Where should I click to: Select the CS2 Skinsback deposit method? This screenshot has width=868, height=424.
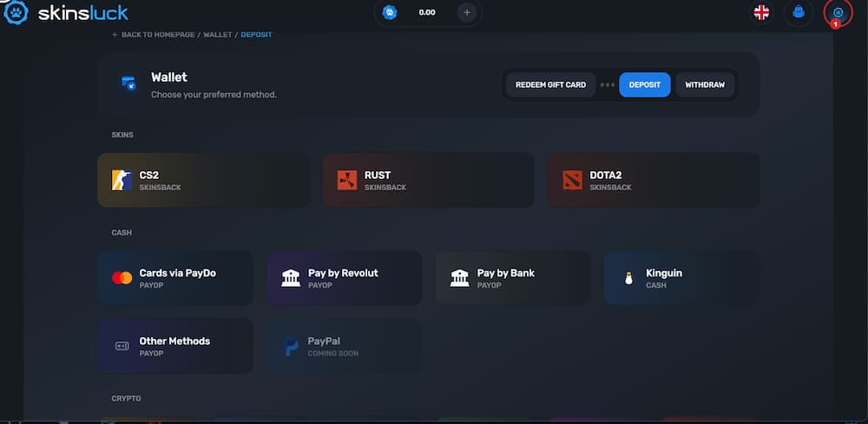(x=203, y=181)
